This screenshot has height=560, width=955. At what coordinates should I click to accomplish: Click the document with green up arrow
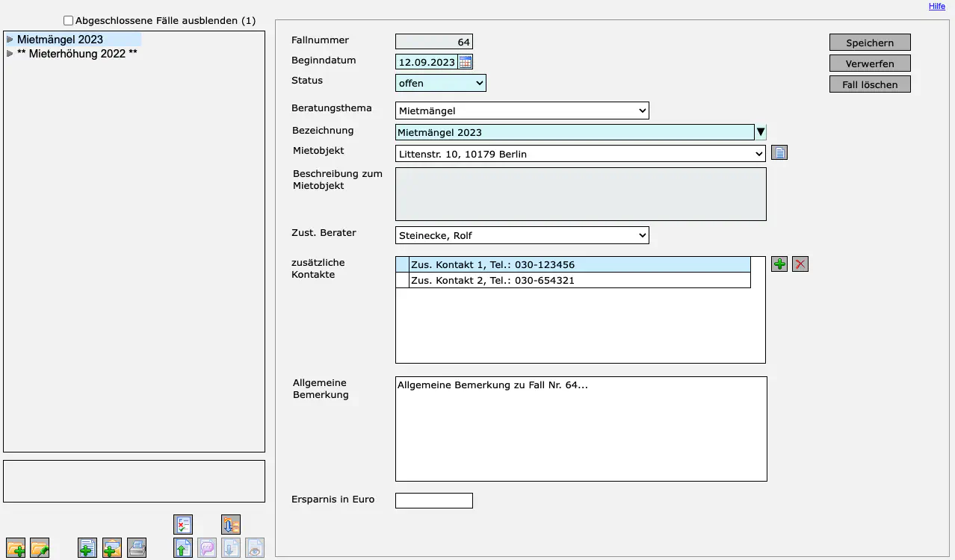[183, 548]
